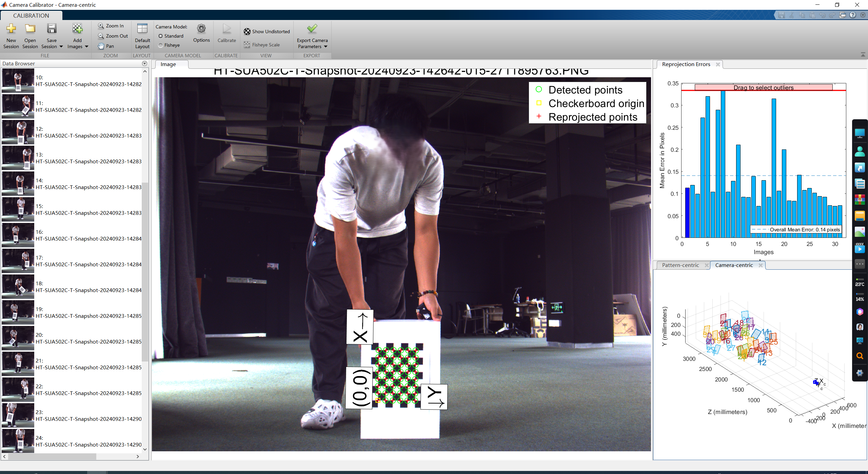
Task: Click the red outlier threshold line
Action: coord(688,90)
